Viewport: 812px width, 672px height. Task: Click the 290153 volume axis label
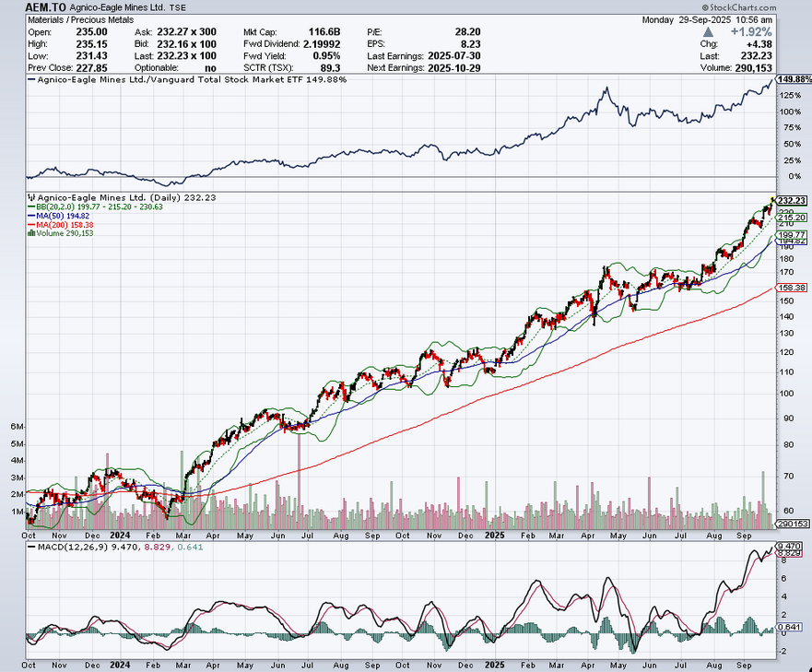click(x=793, y=524)
